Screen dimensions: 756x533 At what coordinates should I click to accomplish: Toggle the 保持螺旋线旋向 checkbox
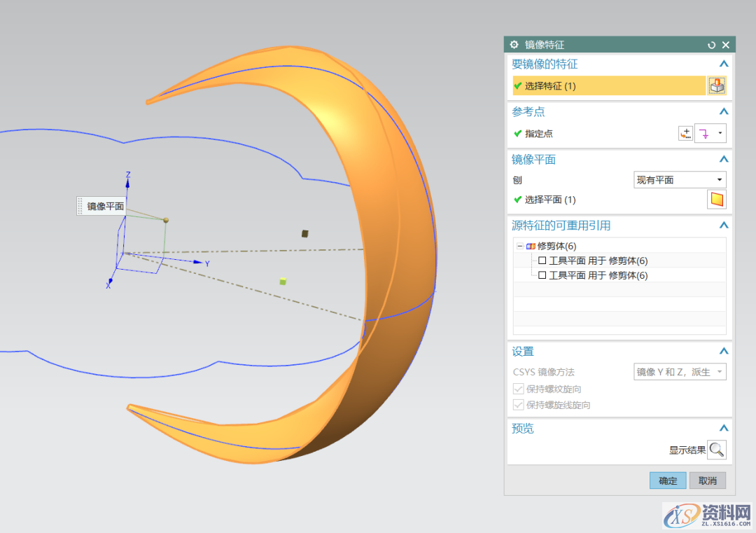pos(518,405)
